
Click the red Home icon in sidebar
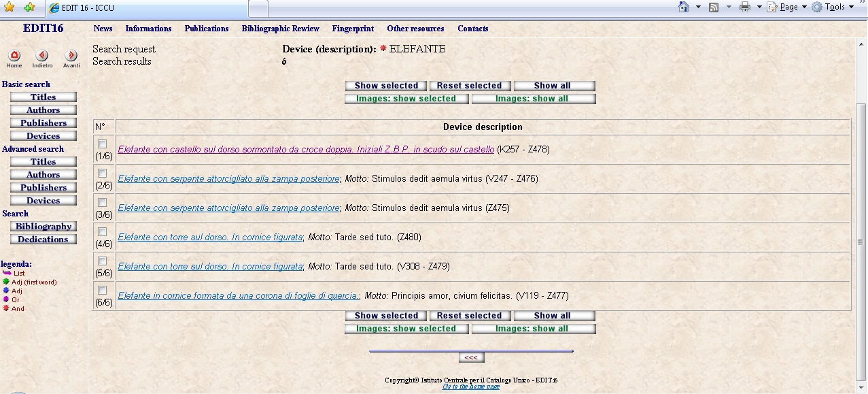coord(14,56)
